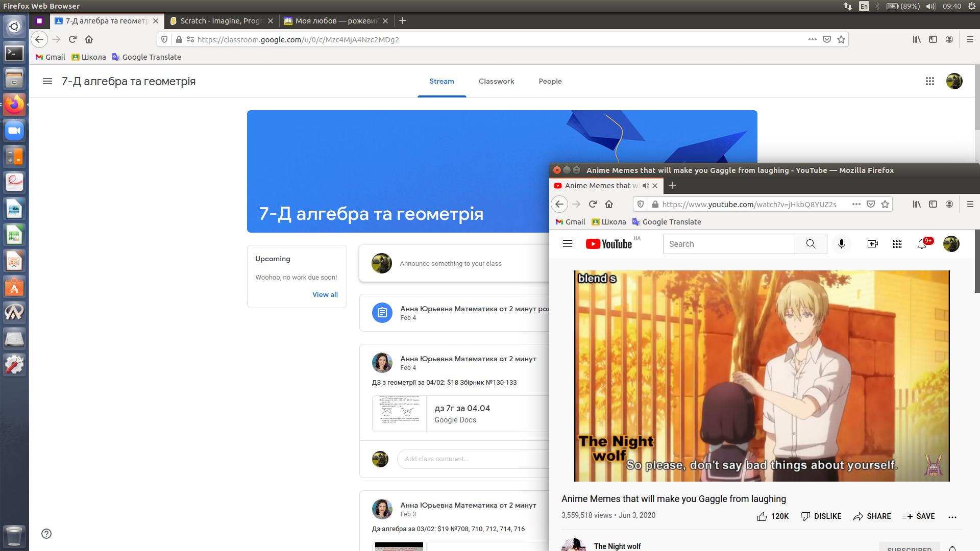Click the YouTube search magnifier button

811,244
